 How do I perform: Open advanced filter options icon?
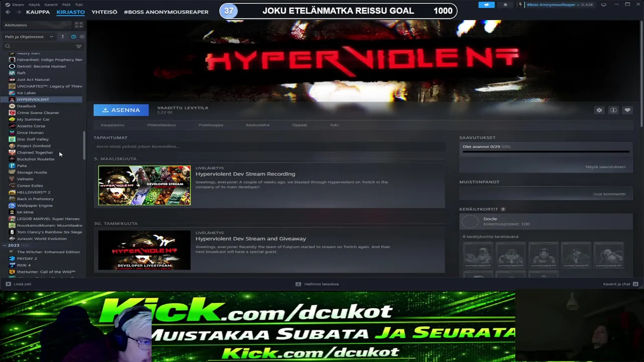tap(78, 46)
